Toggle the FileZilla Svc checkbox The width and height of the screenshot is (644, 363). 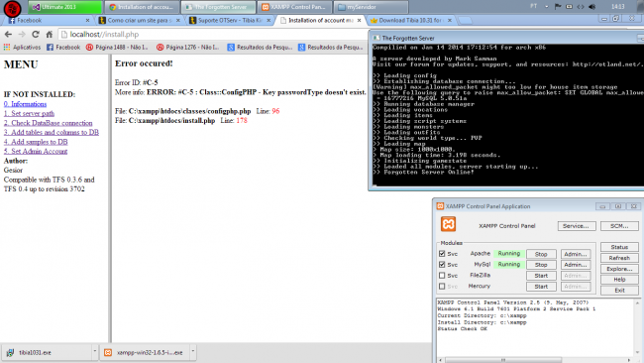(442, 276)
